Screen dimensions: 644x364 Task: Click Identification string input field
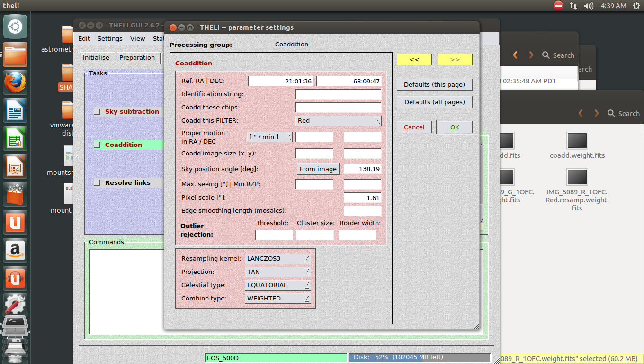click(x=338, y=94)
